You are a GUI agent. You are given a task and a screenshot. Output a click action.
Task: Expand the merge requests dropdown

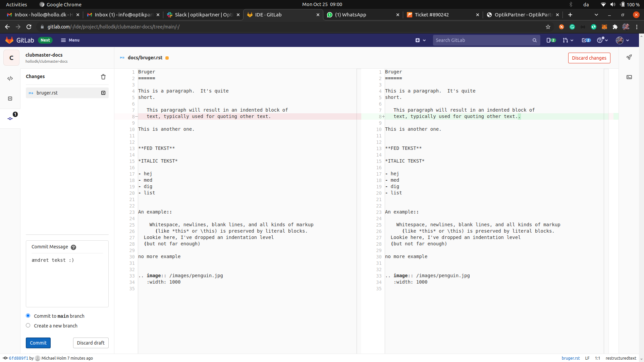pos(568,40)
